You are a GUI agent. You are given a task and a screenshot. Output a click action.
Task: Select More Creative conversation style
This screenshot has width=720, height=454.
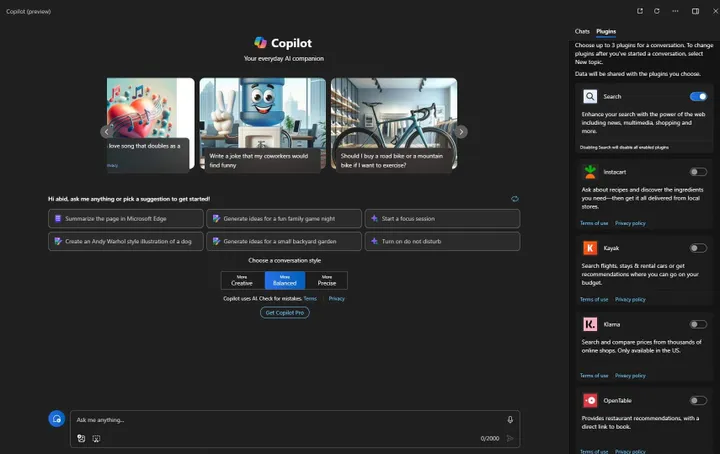click(x=242, y=280)
